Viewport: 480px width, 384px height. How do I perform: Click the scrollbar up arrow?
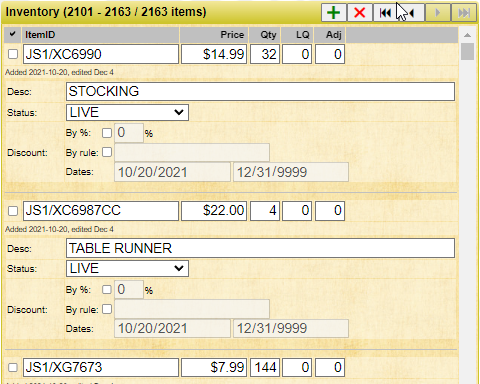[467, 35]
